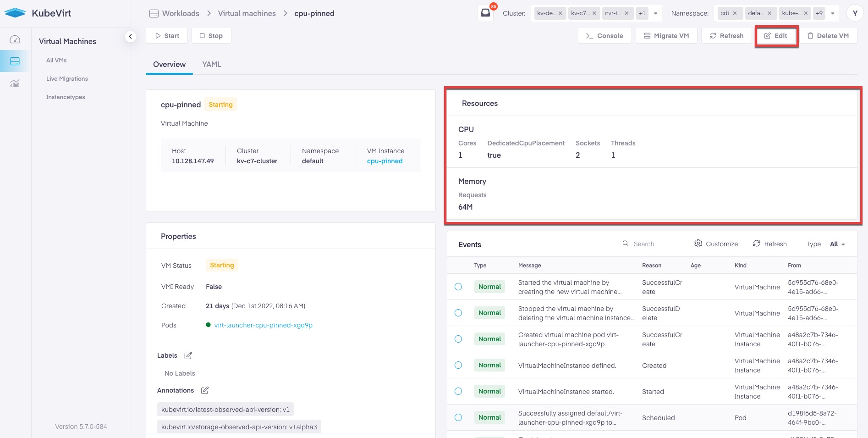Open the dashboard gauge sidebar icon

15,39
